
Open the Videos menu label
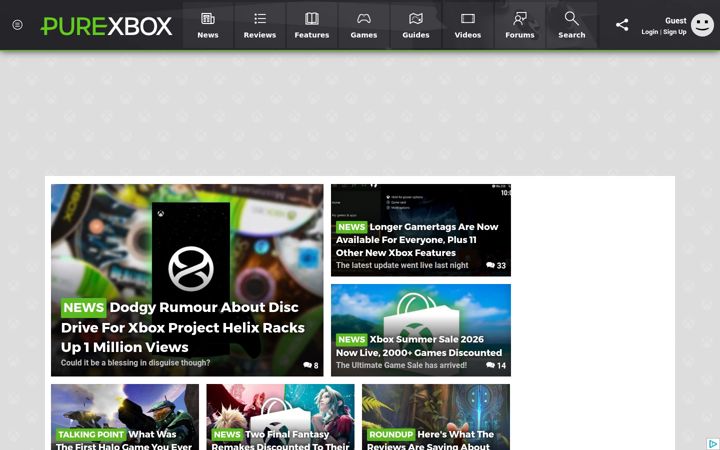point(468,35)
